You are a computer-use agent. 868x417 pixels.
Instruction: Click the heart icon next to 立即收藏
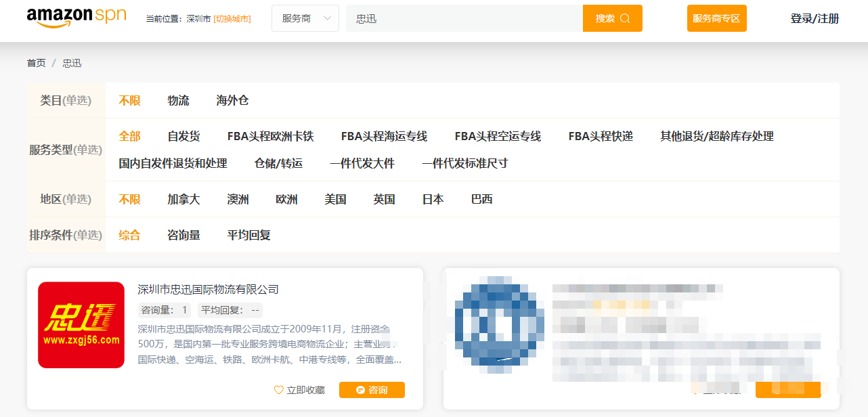tap(278, 390)
